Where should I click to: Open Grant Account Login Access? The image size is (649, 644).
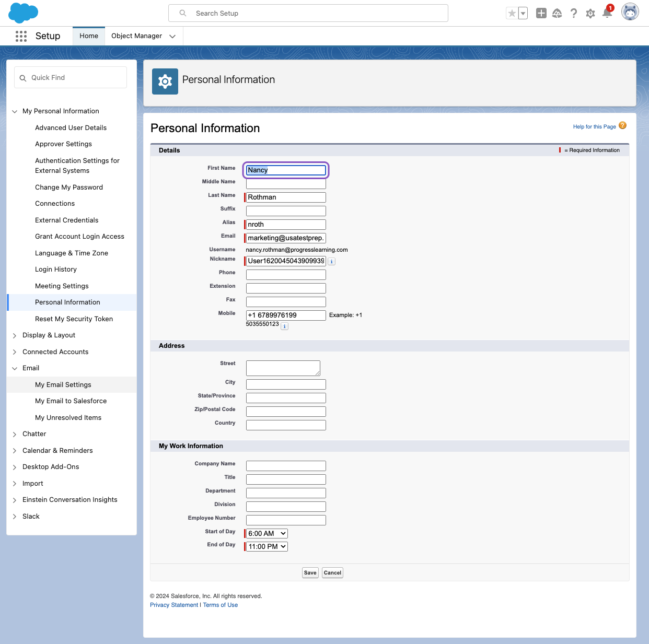pyautogui.click(x=80, y=237)
